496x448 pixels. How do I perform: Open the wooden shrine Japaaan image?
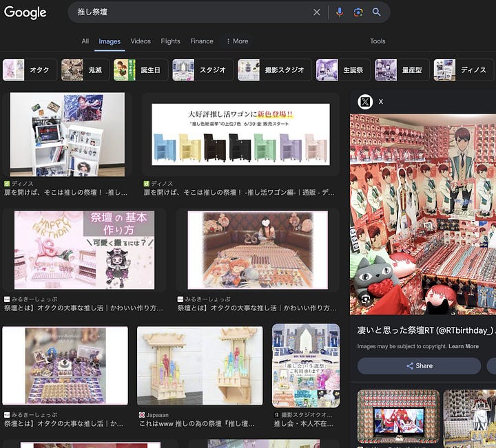pyautogui.click(x=200, y=365)
